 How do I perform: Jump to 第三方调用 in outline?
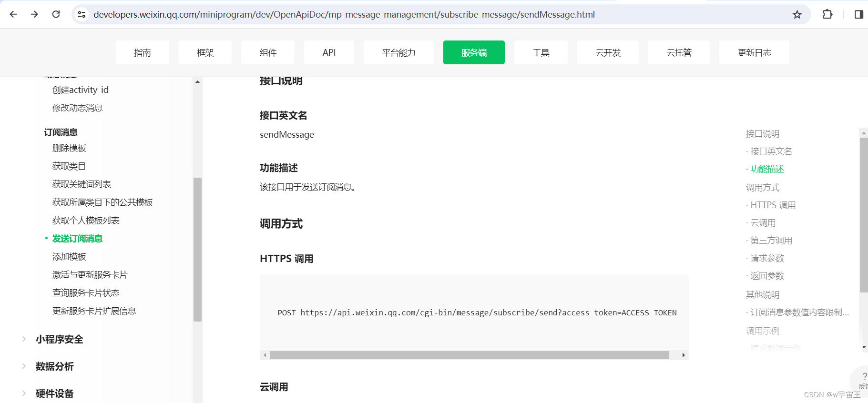(x=771, y=241)
